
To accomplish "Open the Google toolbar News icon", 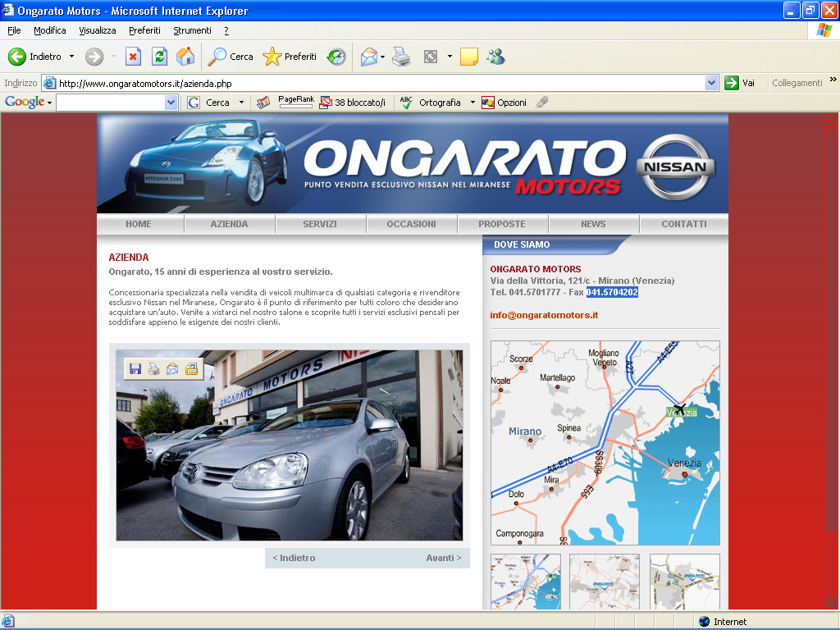I will point(263,103).
